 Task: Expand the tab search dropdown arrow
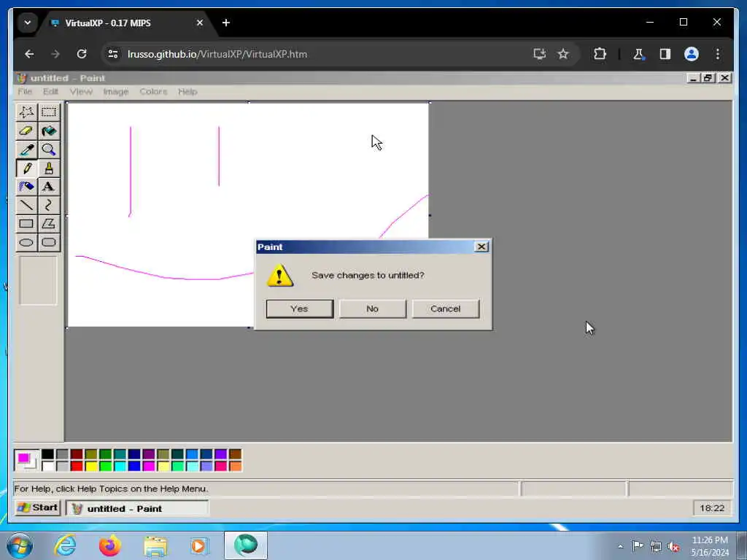pyautogui.click(x=28, y=23)
